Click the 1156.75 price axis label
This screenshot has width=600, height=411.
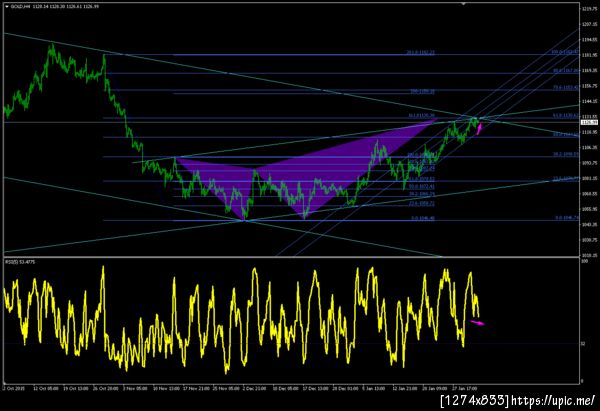589,86
